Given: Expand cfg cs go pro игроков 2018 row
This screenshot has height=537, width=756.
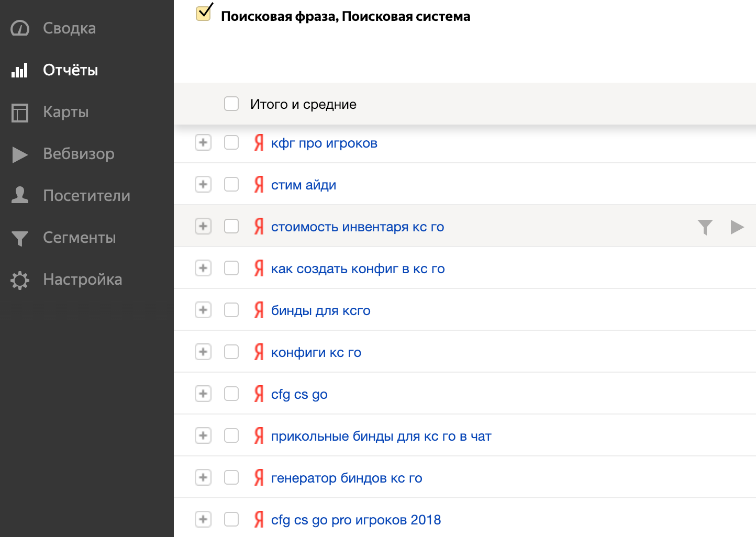Looking at the screenshot, I should click(x=203, y=519).
